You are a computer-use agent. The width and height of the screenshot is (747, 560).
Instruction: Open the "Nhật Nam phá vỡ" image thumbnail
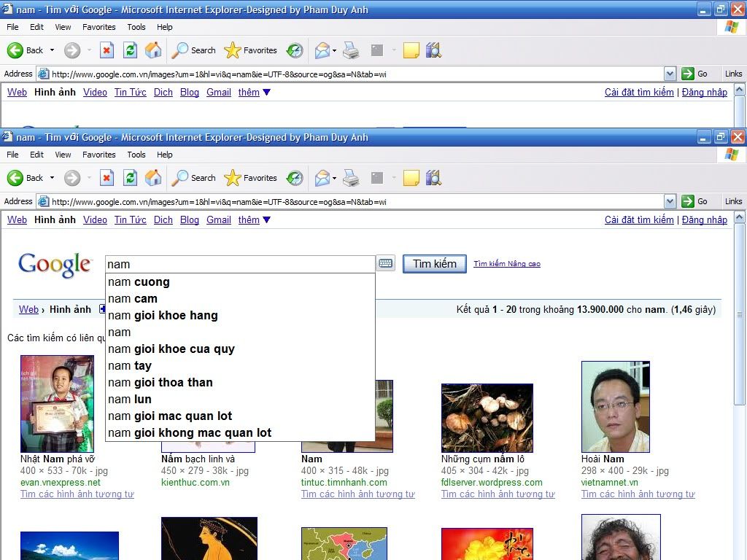click(x=57, y=404)
